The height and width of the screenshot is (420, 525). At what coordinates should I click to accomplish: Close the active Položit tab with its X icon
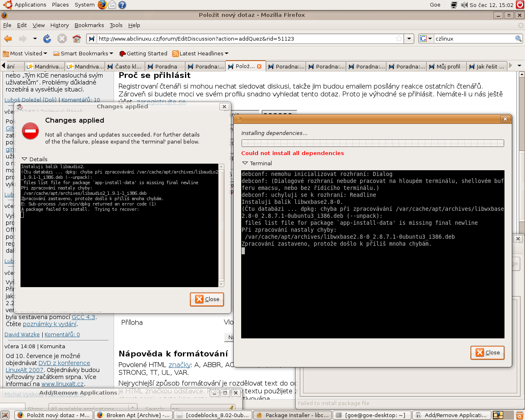(x=259, y=66)
